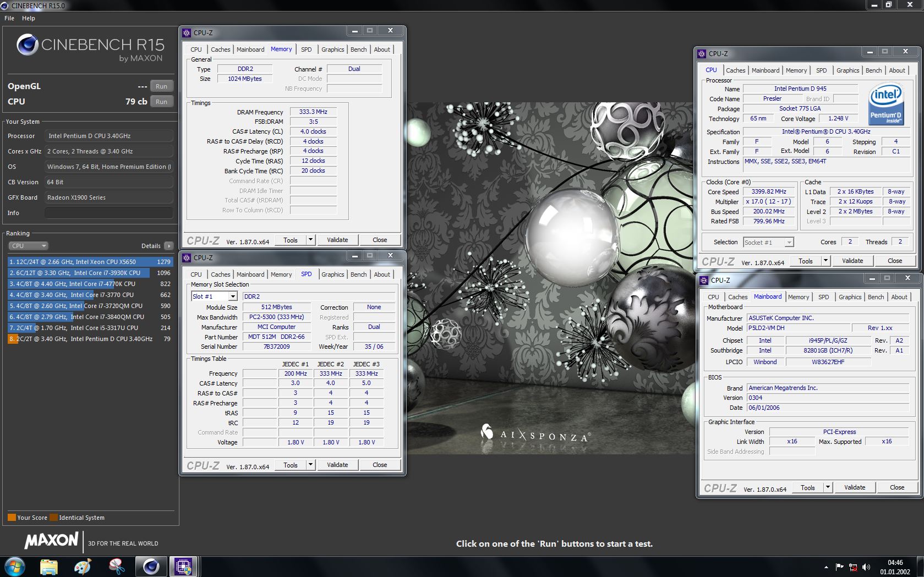Switch to CPU-Z taskbar icon

pyautogui.click(x=183, y=567)
